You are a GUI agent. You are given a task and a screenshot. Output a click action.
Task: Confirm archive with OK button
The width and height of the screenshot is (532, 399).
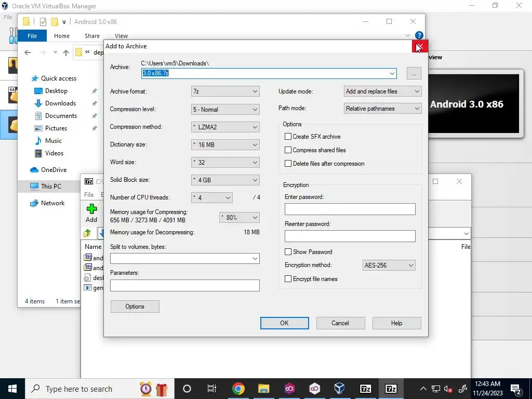(284, 323)
